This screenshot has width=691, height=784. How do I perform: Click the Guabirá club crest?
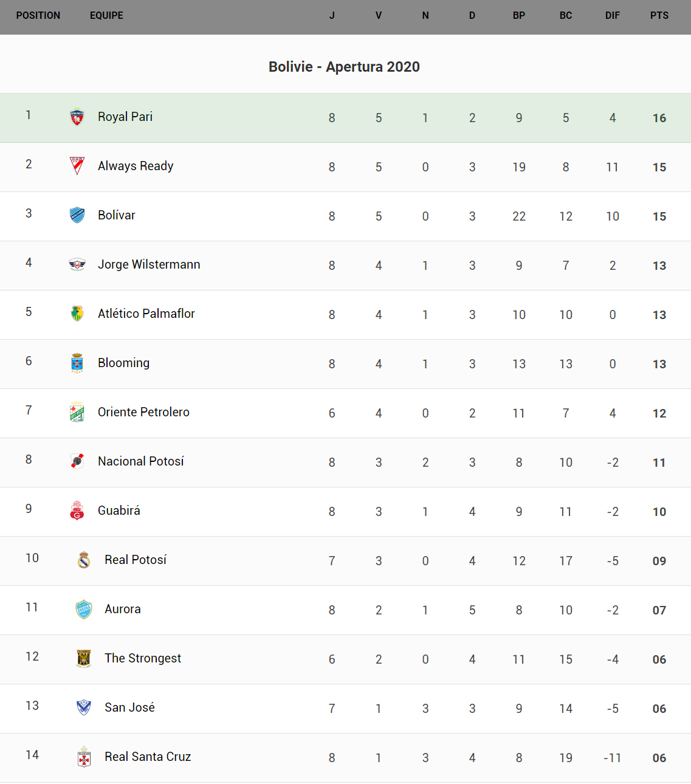(77, 511)
